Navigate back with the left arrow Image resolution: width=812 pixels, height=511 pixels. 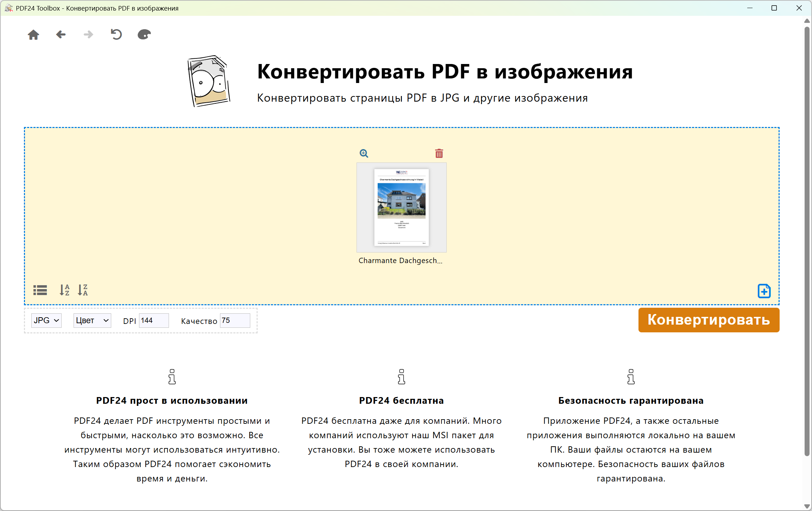[61, 34]
